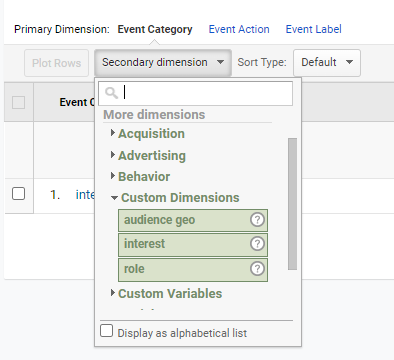Open help icon for interest dimension
The height and width of the screenshot is (360, 394).
click(x=257, y=244)
